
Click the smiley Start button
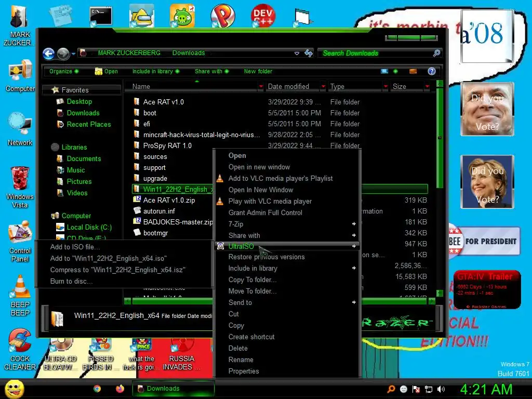point(14,389)
